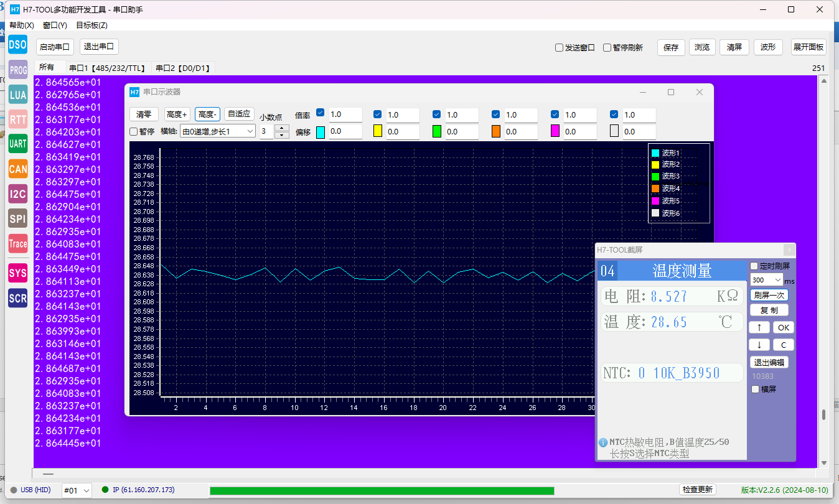Click the 展开面板 button

coord(809,47)
